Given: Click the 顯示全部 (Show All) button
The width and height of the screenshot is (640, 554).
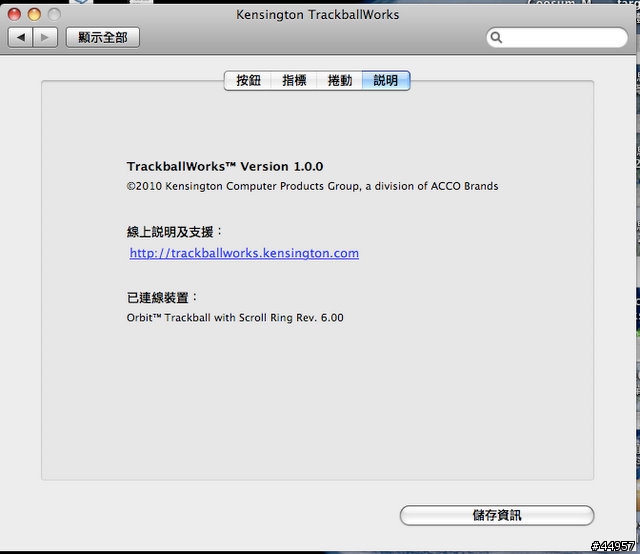Looking at the screenshot, I should click(103, 38).
